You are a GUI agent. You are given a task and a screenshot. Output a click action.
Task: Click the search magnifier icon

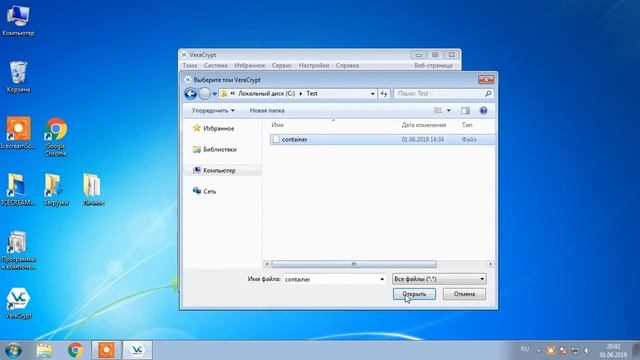point(488,93)
